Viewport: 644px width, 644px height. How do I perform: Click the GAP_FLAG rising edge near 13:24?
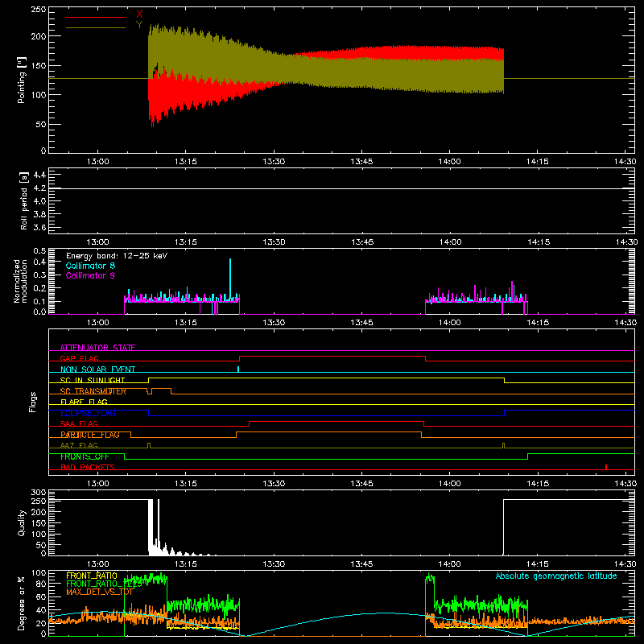click(x=239, y=358)
